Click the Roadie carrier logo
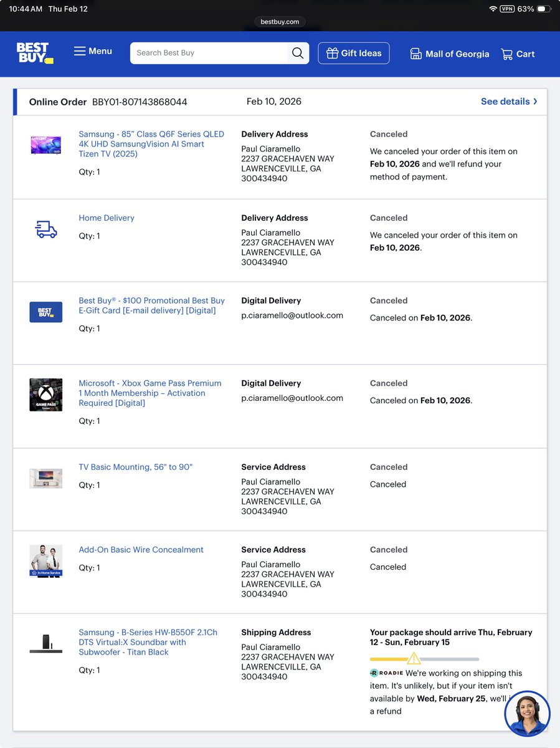This screenshot has height=748, width=560. tap(386, 673)
